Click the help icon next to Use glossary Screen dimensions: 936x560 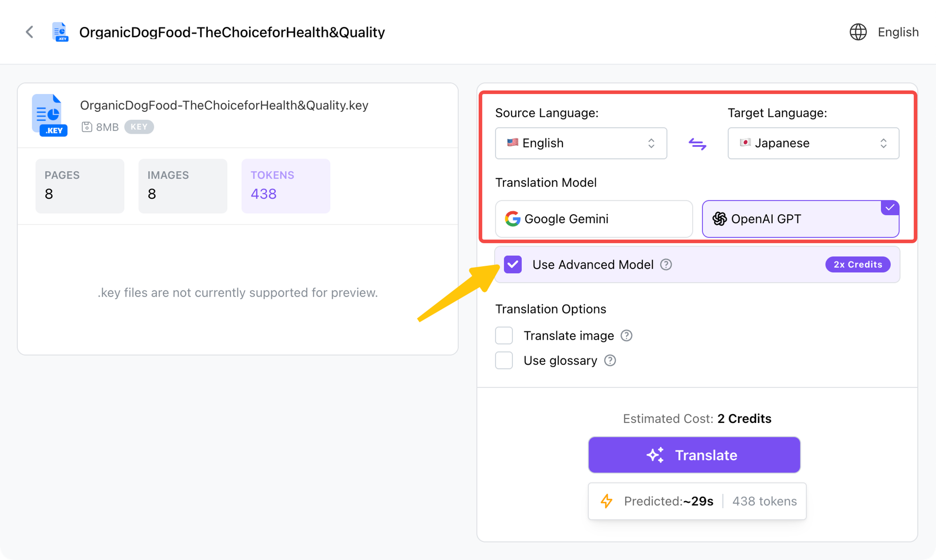tap(610, 360)
